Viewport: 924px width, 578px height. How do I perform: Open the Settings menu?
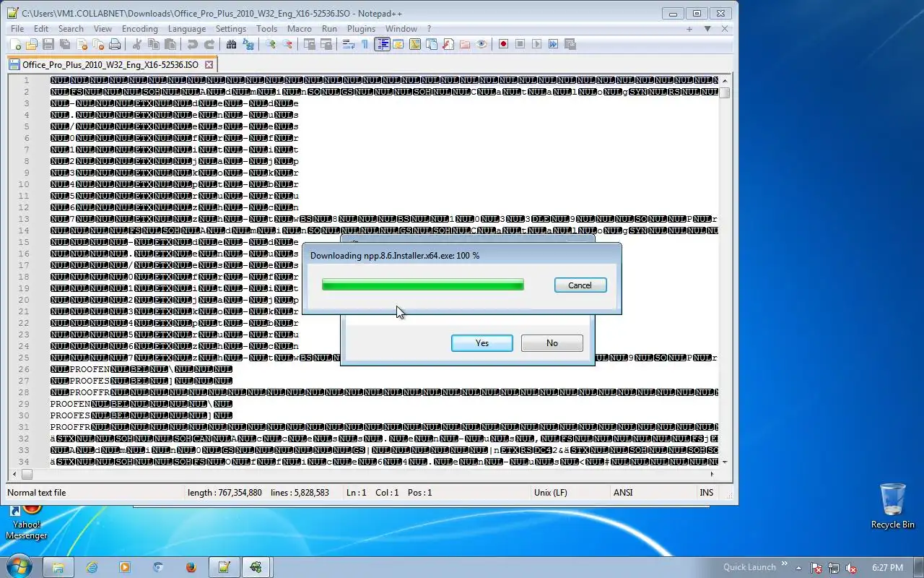click(x=231, y=29)
